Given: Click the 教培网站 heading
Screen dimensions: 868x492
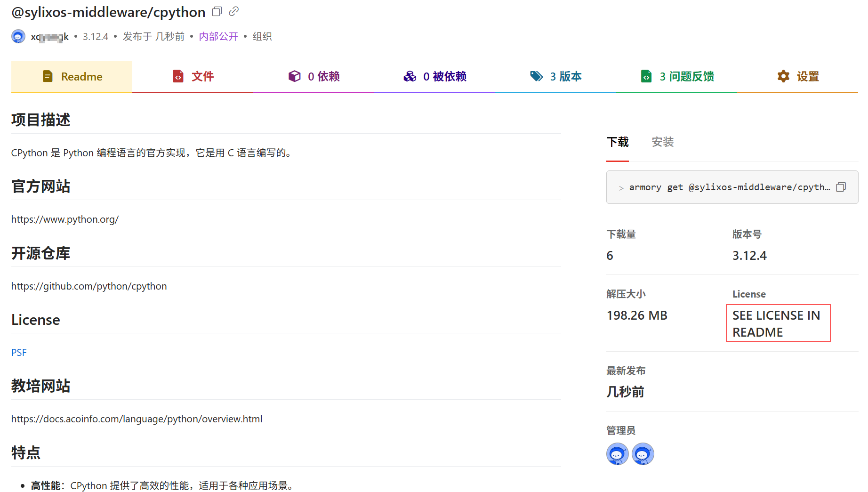Looking at the screenshot, I should pos(41,386).
